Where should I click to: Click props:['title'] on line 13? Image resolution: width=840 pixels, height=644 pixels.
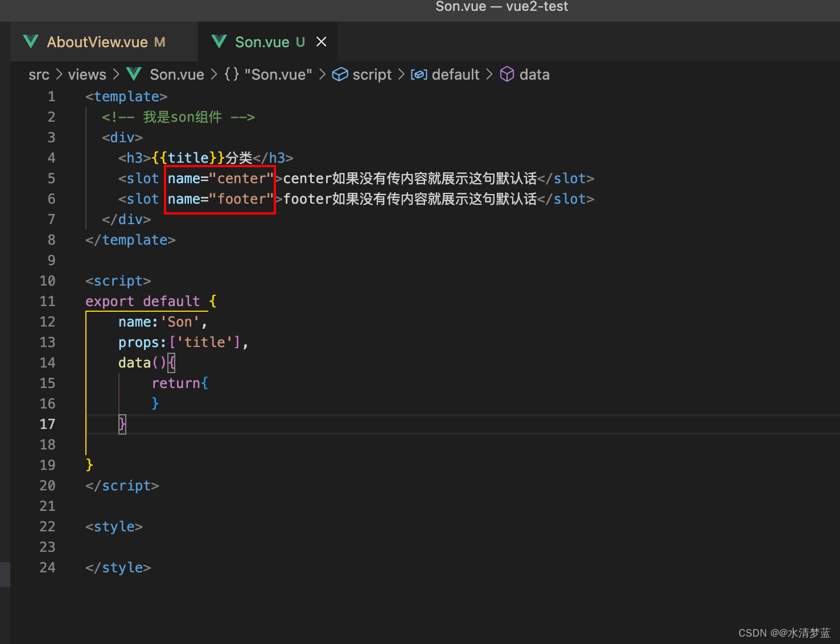[180, 342]
